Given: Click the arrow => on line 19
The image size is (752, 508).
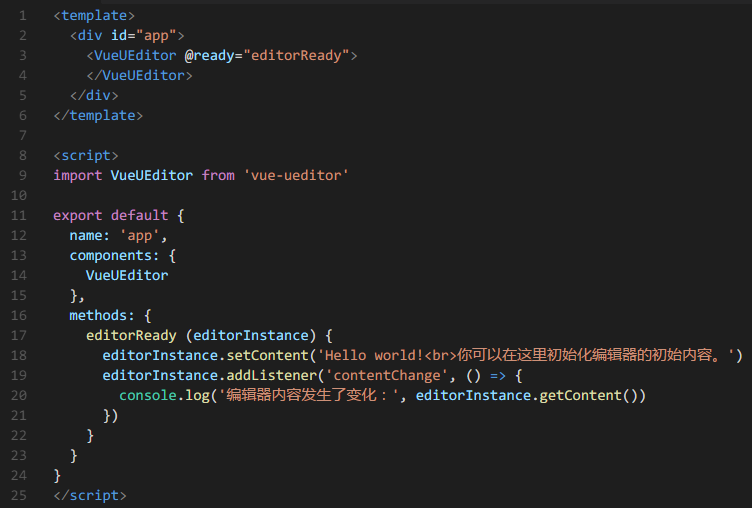Looking at the screenshot, I should click(498, 376).
